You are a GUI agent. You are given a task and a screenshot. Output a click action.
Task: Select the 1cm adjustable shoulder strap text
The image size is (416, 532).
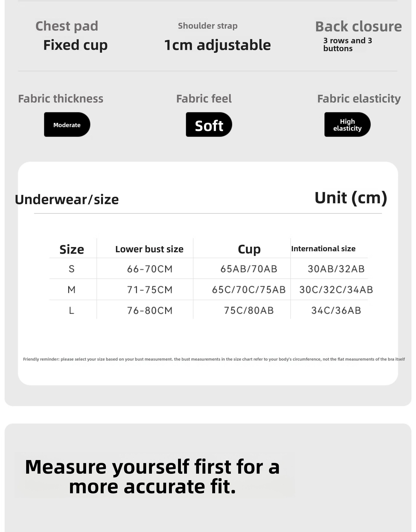tap(217, 45)
